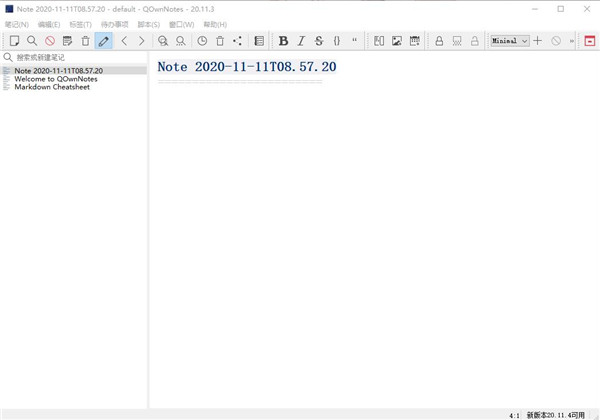The image size is (600, 420).
Task: Click the new version available status message
Action: tap(556, 415)
